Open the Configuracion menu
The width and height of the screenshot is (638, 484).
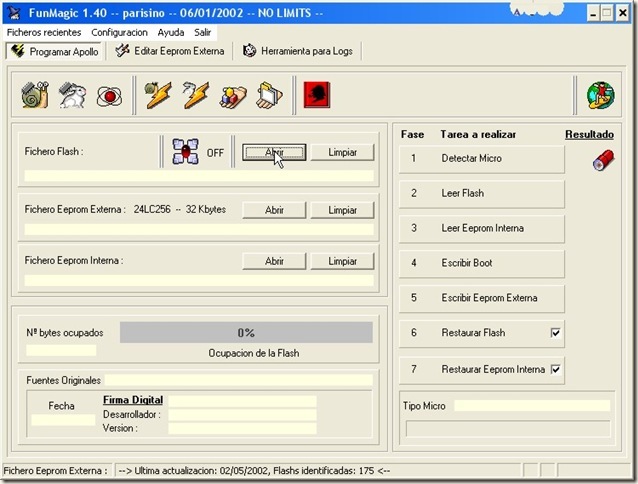tap(119, 33)
